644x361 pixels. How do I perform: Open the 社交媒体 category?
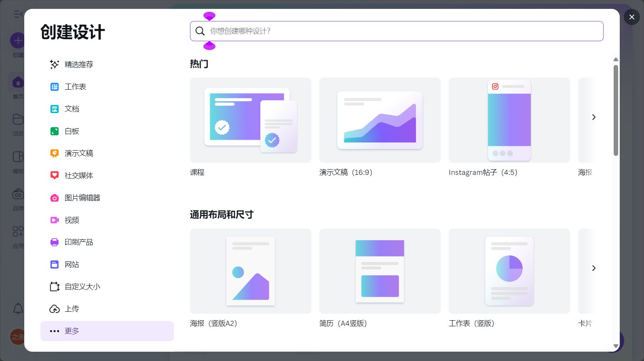(107, 176)
